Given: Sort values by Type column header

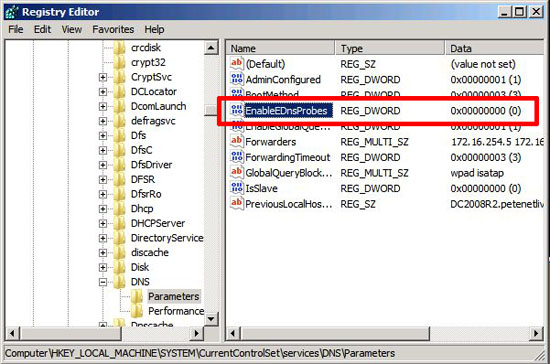Looking at the screenshot, I should [390, 48].
